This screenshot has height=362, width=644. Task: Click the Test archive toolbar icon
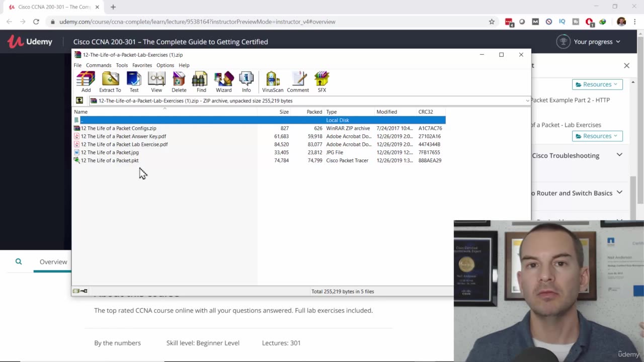(134, 82)
